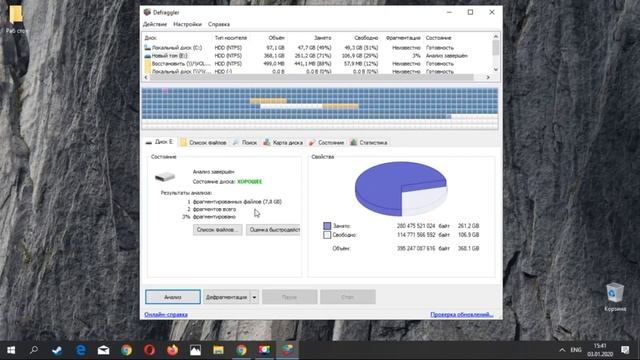Click the ENG language indicator
The width and height of the screenshot is (640, 360).
point(576,350)
